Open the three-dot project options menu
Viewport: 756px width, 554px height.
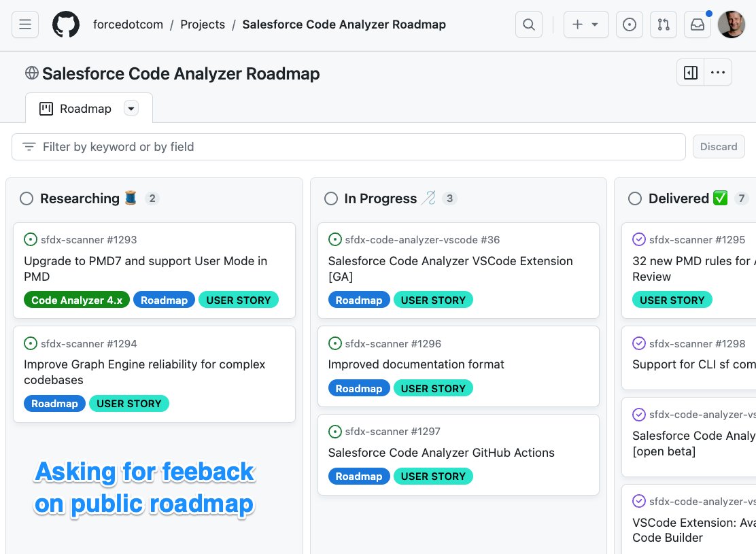pos(718,72)
